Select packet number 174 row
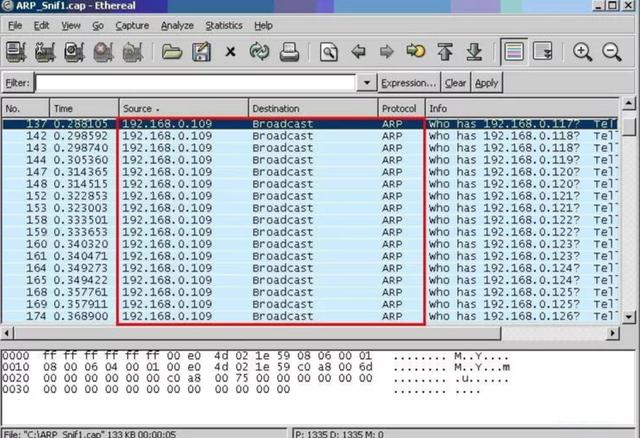 [x=310, y=316]
